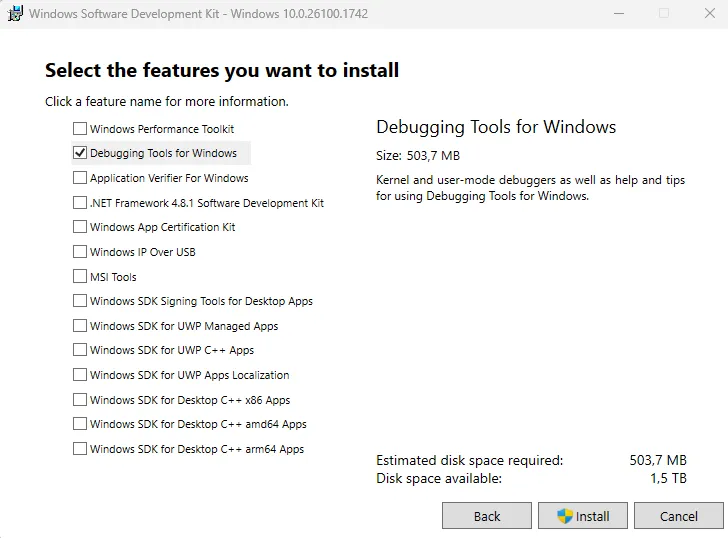Enable the Desktop C++ arm64 Apps checkbox
This screenshot has width=728, height=538.
coord(80,449)
